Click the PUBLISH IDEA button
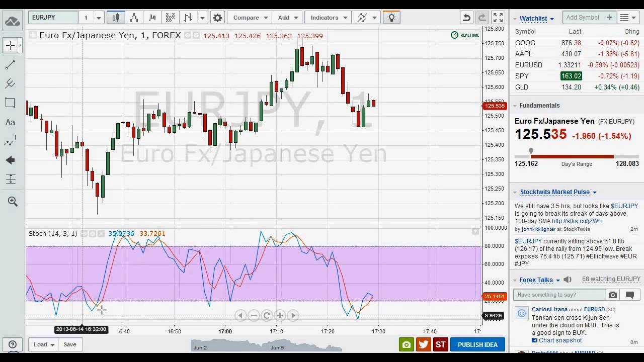644x362 pixels. click(x=477, y=344)
